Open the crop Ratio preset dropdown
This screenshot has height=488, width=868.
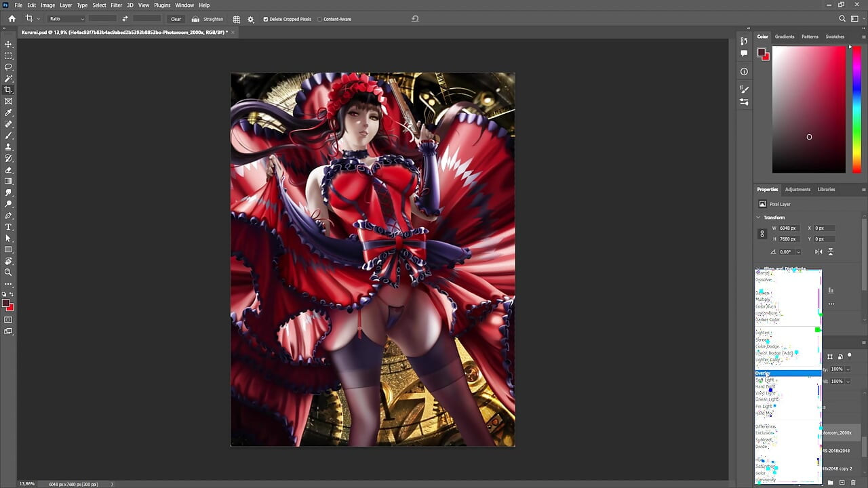point(66,19)
